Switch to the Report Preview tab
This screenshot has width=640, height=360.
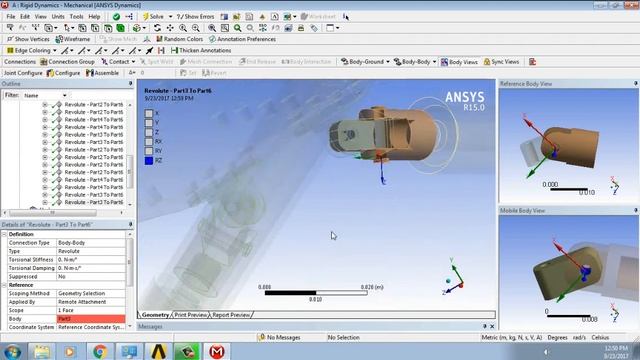[x=231, y=315]
